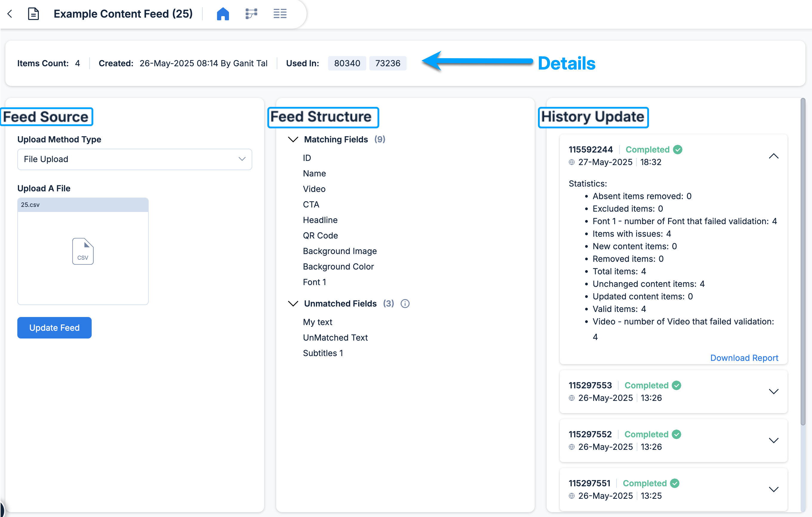812x517 pixels.
Task: Select the Background Image field
Action: coord(339,251)
